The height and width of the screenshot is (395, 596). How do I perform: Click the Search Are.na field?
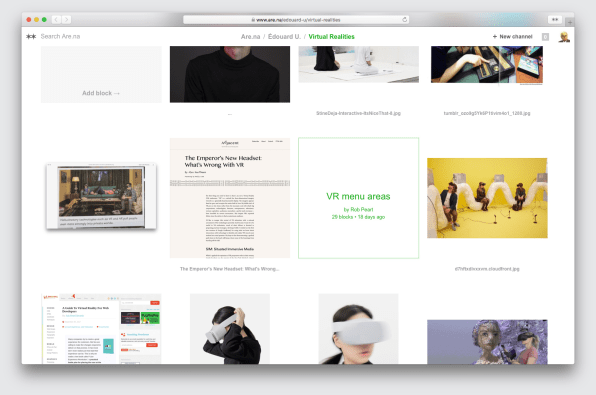60,36
